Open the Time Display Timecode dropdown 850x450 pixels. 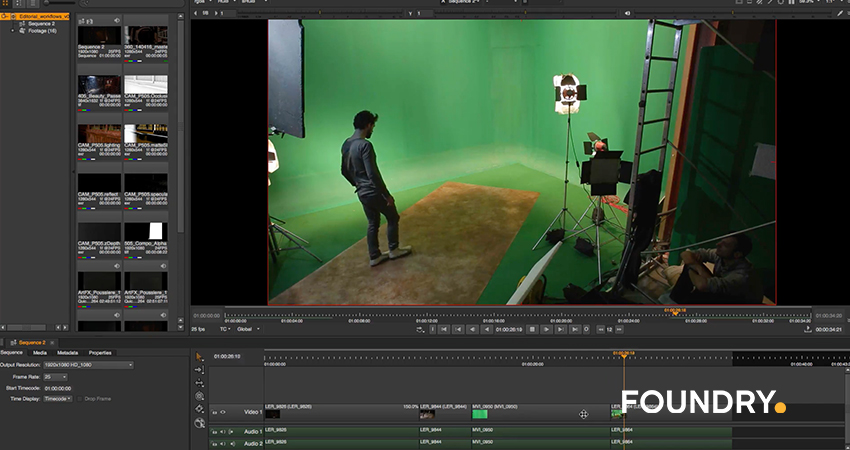pos(58,398)
